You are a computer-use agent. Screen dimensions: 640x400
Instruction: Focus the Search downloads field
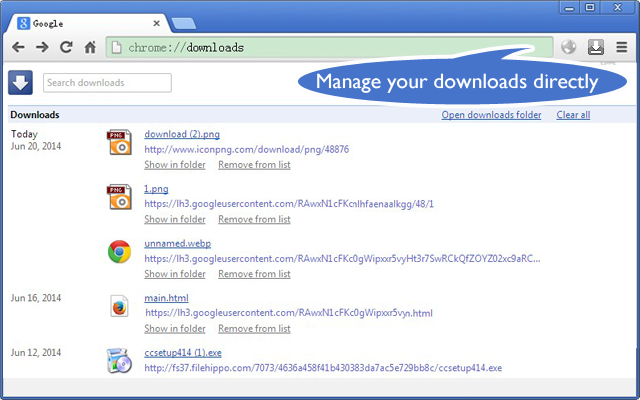coord(107,83)
